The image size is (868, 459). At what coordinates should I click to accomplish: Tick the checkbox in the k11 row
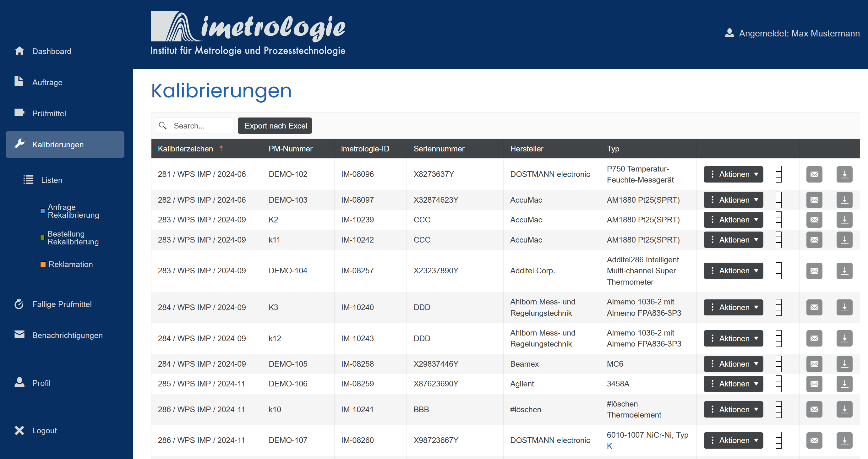778,240
